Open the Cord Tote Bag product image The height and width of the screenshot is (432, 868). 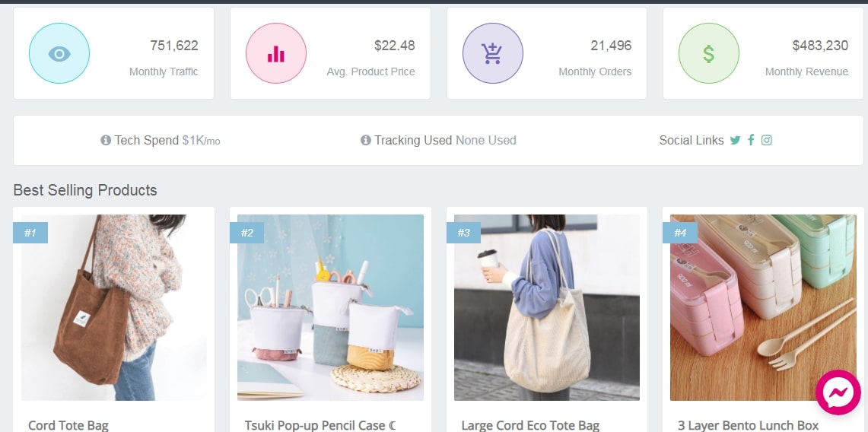[113, 307]
